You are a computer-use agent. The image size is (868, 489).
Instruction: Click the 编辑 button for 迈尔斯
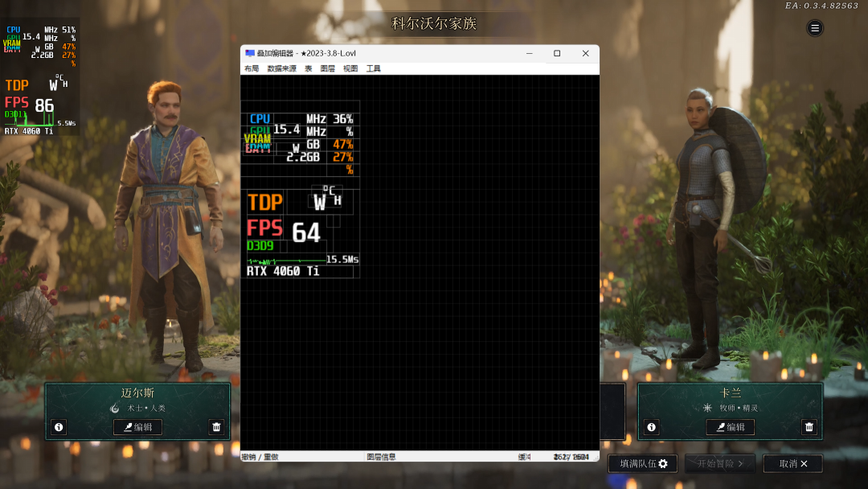pyautogui.click(x=138, y=427)
